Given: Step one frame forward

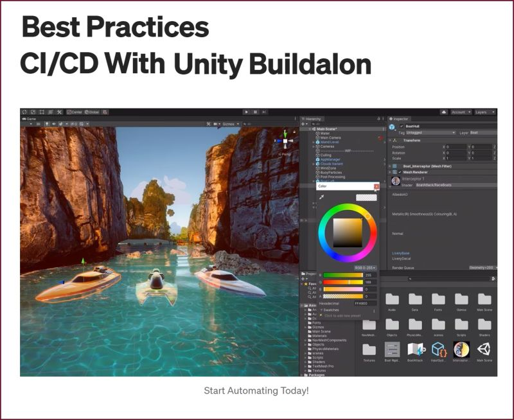Looking at the screenshot, I should (x=264, y=112).
